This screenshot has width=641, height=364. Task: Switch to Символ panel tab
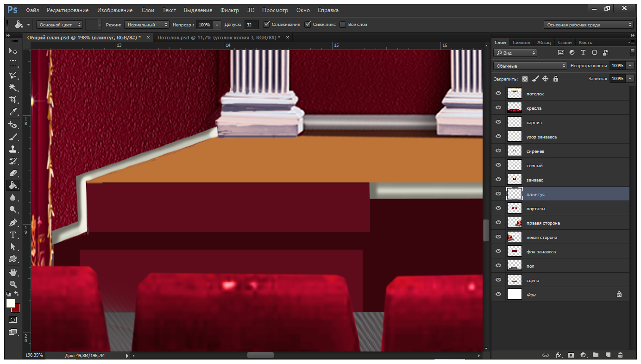522,42
